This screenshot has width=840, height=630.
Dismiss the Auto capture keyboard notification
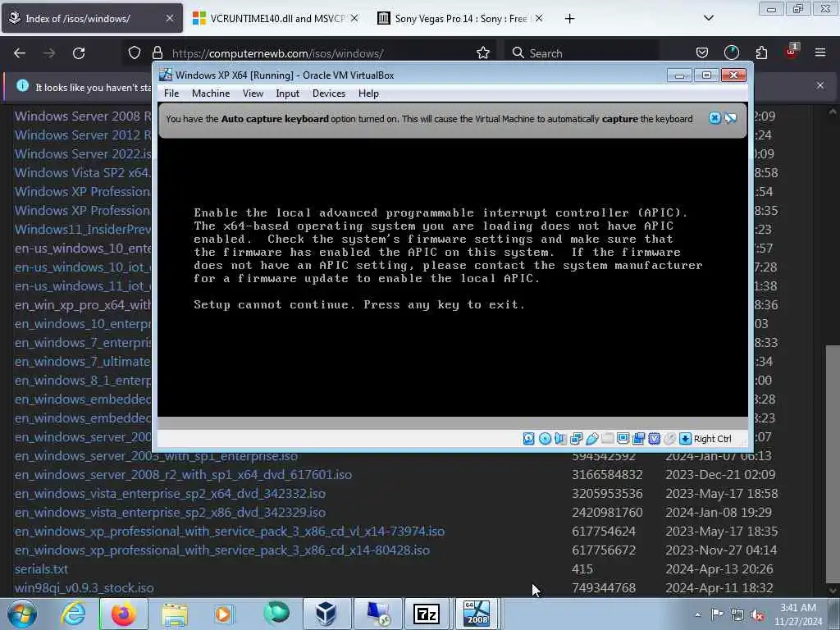tap(714, 118)
